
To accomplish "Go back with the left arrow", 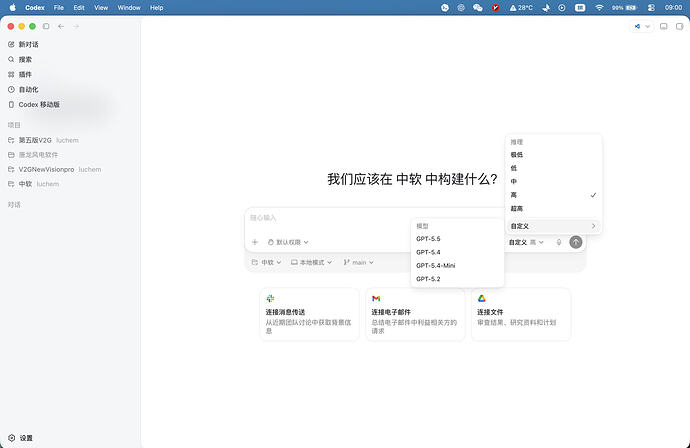I will click(61, 26).
